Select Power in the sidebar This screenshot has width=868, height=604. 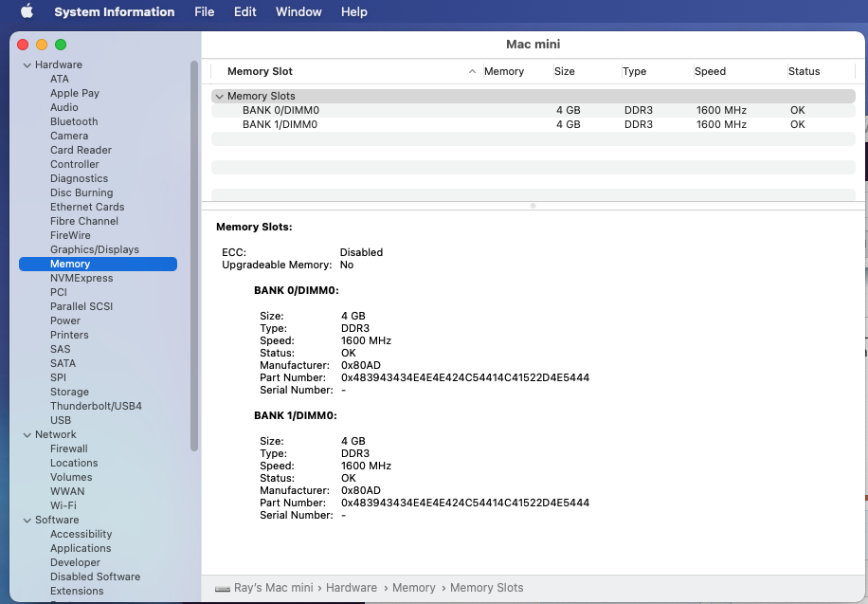(x=65, y=320)
